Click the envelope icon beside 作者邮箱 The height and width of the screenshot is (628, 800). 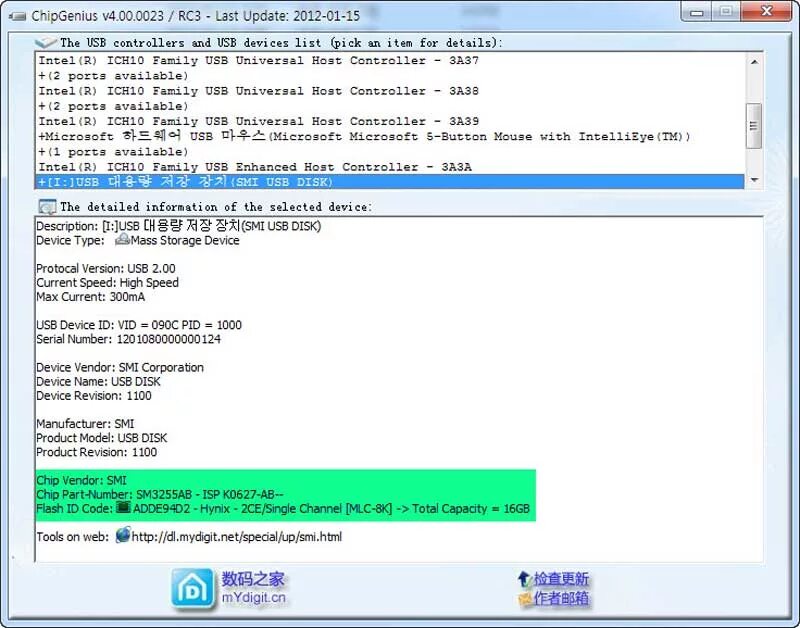click(x=525, y=598)
